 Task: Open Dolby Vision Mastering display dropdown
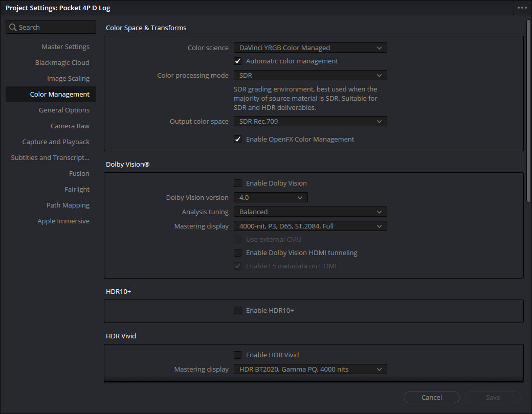pyautogui.click(x=310, y=226)
